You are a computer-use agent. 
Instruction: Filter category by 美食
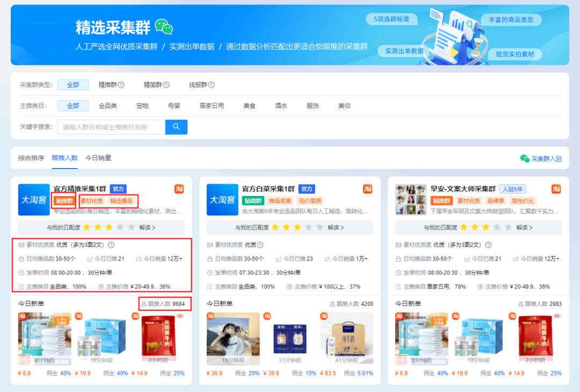(249, 106)
